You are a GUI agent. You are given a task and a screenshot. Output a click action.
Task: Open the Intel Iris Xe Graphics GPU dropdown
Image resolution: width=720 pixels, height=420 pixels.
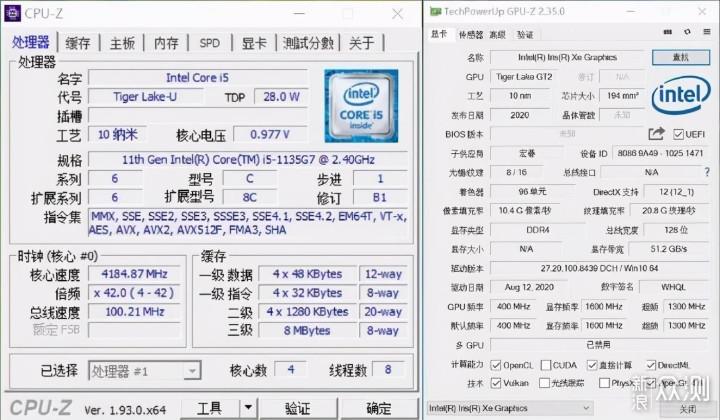click(x=510, y=408)
